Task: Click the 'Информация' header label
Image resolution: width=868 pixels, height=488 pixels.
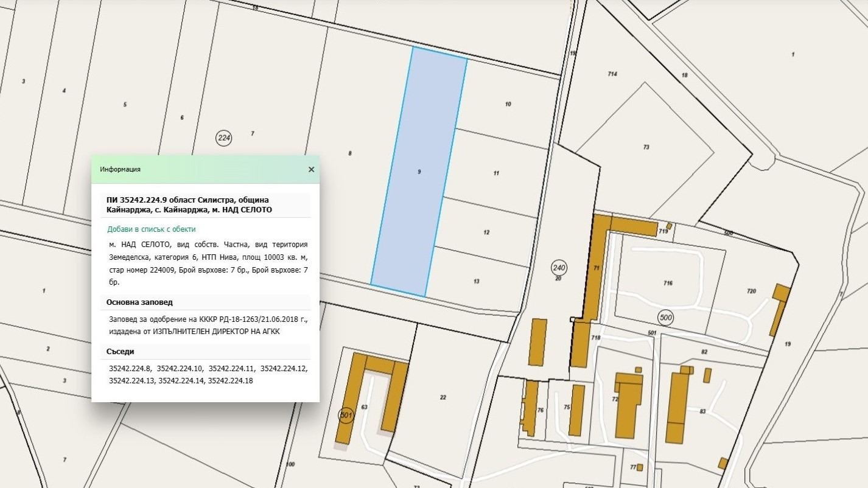Action: click(x=121, y=169)
